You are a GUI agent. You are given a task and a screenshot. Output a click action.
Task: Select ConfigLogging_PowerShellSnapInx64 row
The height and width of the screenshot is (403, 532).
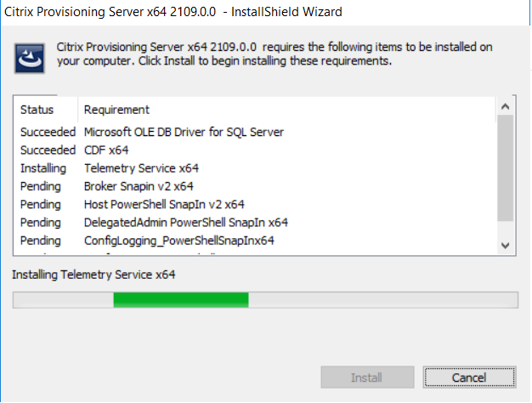tap(254, 241)
